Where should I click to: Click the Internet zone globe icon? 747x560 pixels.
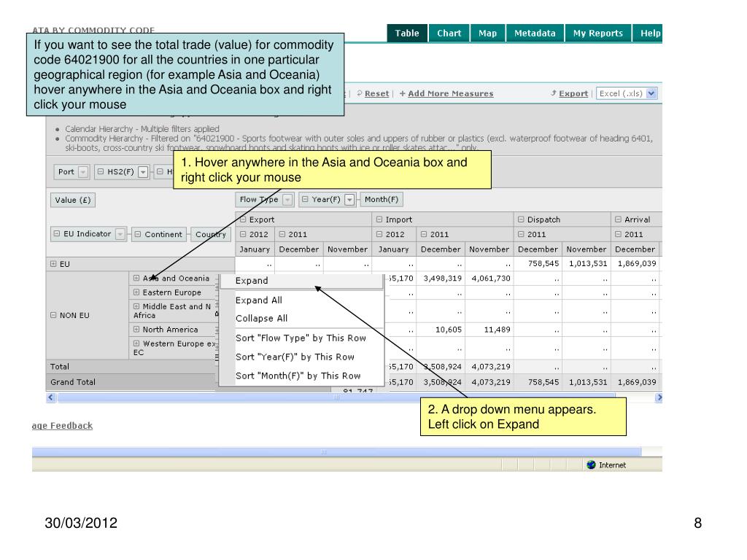click(x=591, y=464)
